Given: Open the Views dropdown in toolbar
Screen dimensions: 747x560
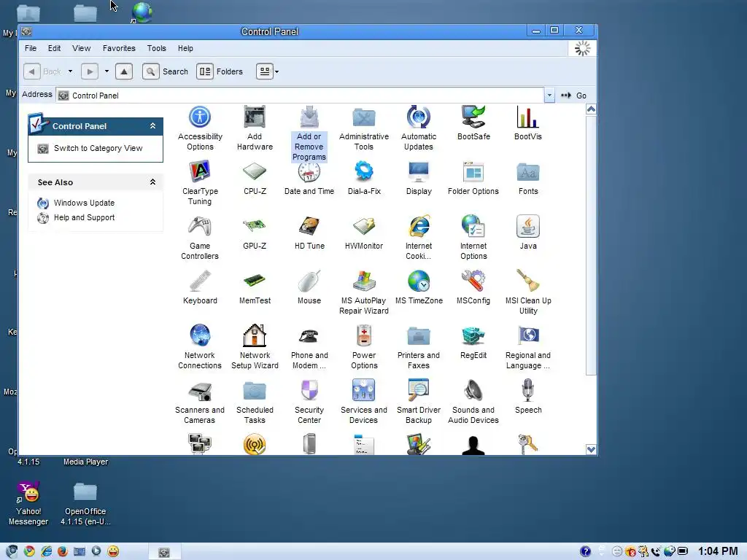Looking at the screenshot, I should [276, 72].
